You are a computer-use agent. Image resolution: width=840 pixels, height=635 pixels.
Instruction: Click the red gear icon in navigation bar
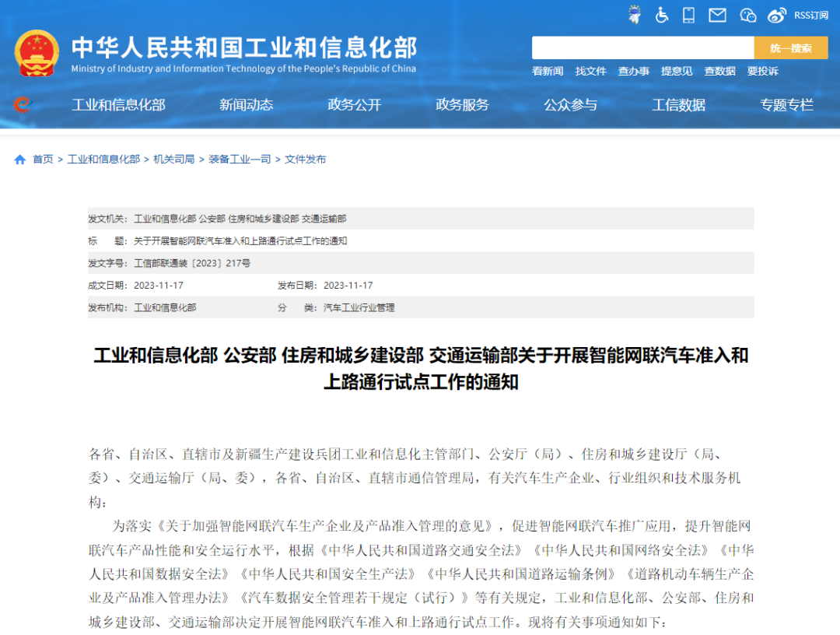pyautogui.click(x=22, y=104)
